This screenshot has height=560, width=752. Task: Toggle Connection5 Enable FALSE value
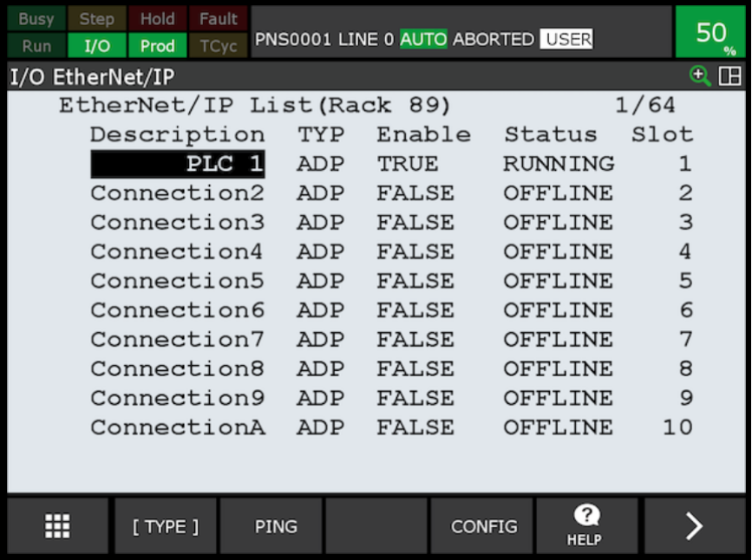coord(415,281)
